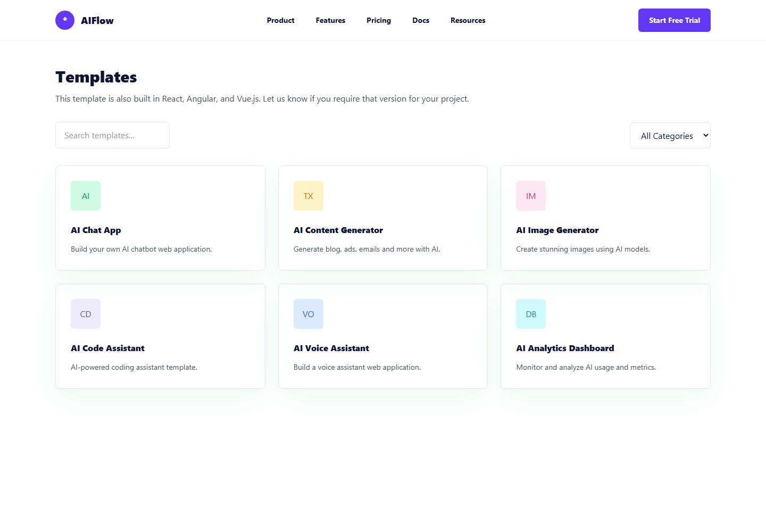Open the Product menu
Viewport: 766px width, 532px height.
[280, 20]
